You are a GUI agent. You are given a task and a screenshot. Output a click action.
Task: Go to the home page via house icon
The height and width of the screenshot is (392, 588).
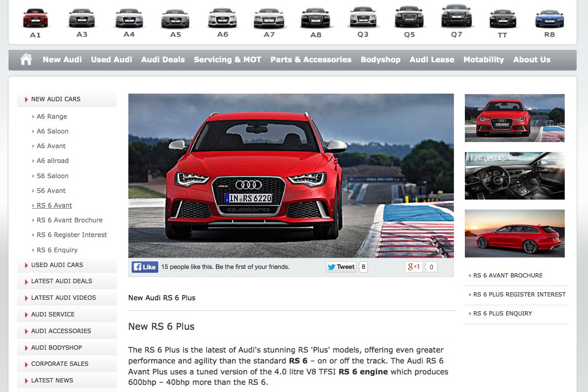(x=26, y=59)
